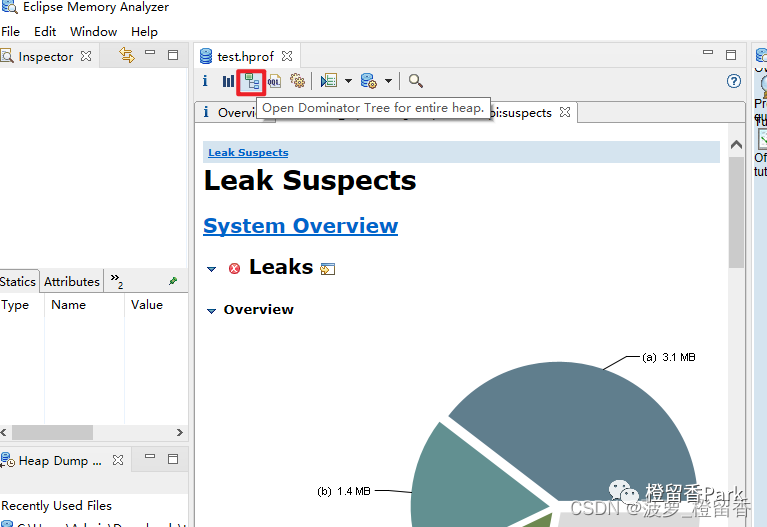
Task: Open the OQL query editor icon
Action: point(274,81)
